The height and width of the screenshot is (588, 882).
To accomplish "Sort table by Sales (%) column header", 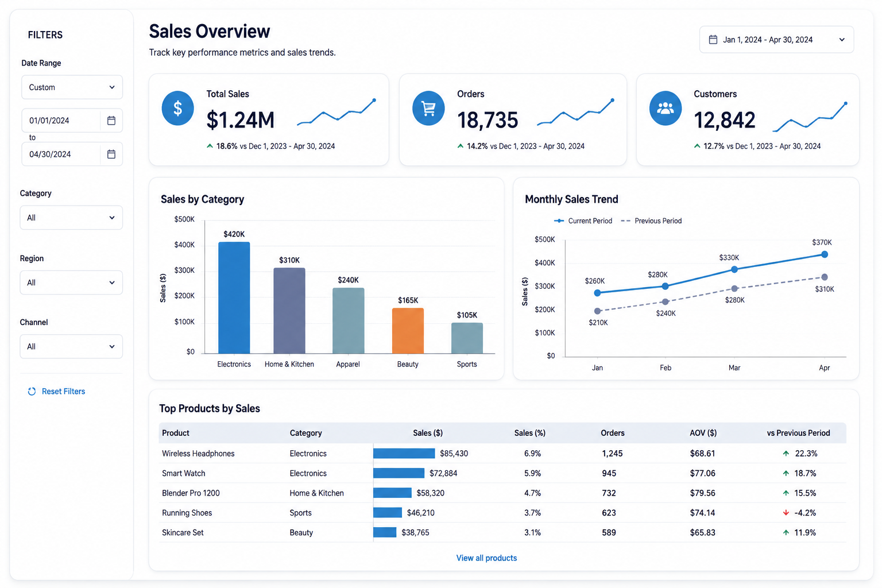I will pos(530,433).
